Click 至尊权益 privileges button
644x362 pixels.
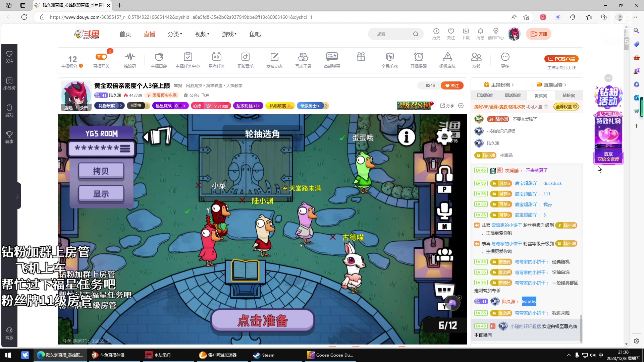[566, 107]
